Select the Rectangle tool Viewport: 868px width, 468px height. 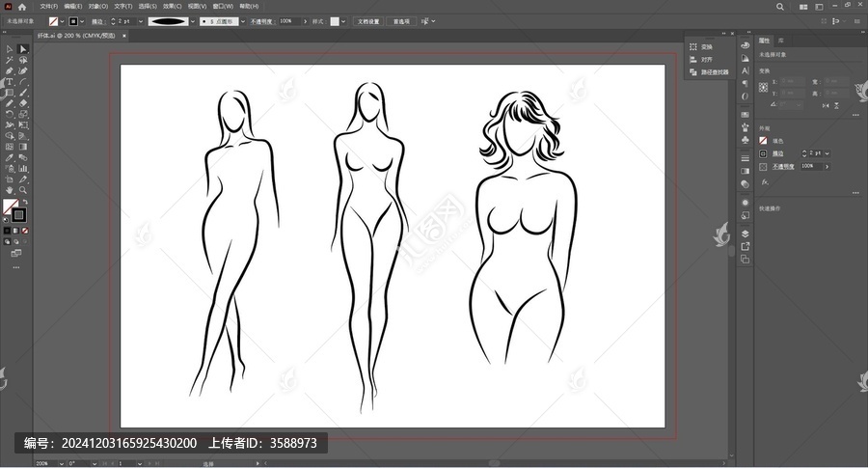click(x=10, y=93)
